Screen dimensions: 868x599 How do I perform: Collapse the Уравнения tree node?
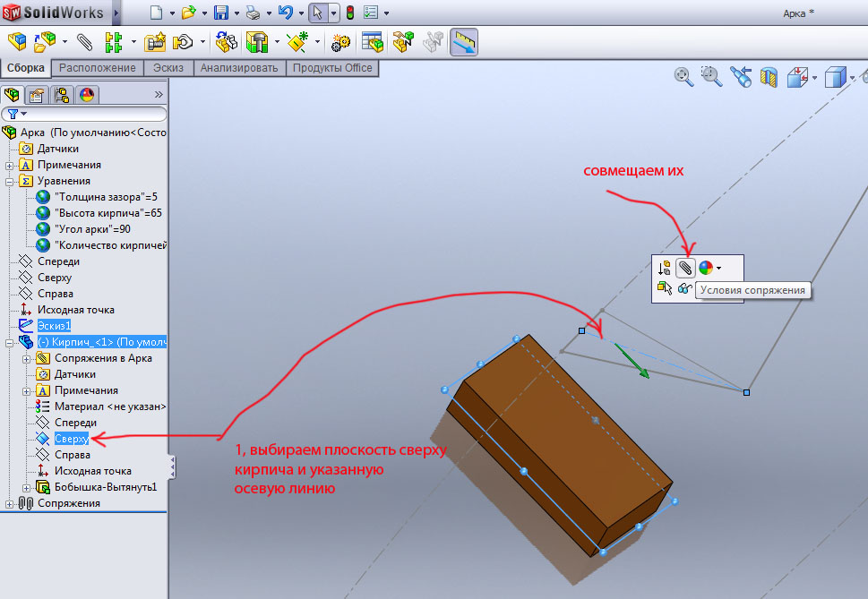click(10, 181)
